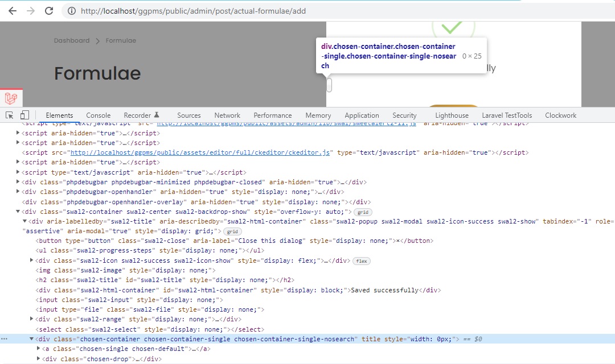Select the swal2-html-container div line
Screen dimensions: 615x364
(x=238, y=290)
